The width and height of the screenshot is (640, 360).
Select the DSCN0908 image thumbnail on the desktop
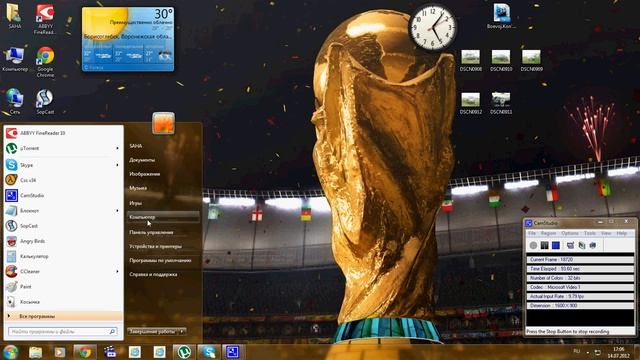tap(471, 60)
